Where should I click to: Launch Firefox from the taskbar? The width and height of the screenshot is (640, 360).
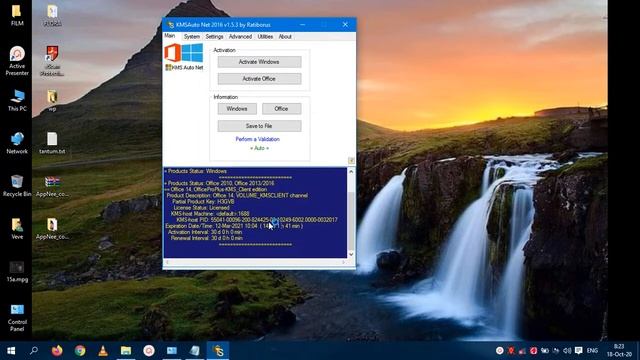click(57, 351)
